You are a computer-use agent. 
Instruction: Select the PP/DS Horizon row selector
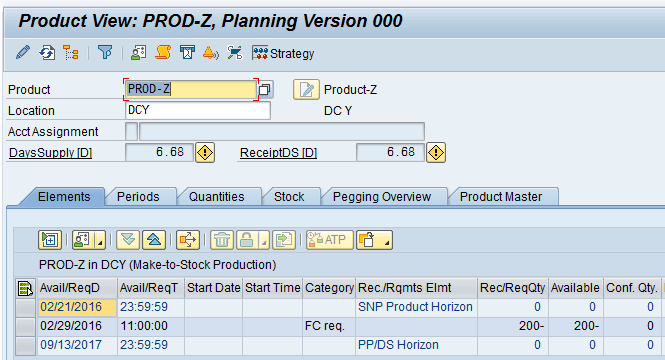tap(25, 345)
